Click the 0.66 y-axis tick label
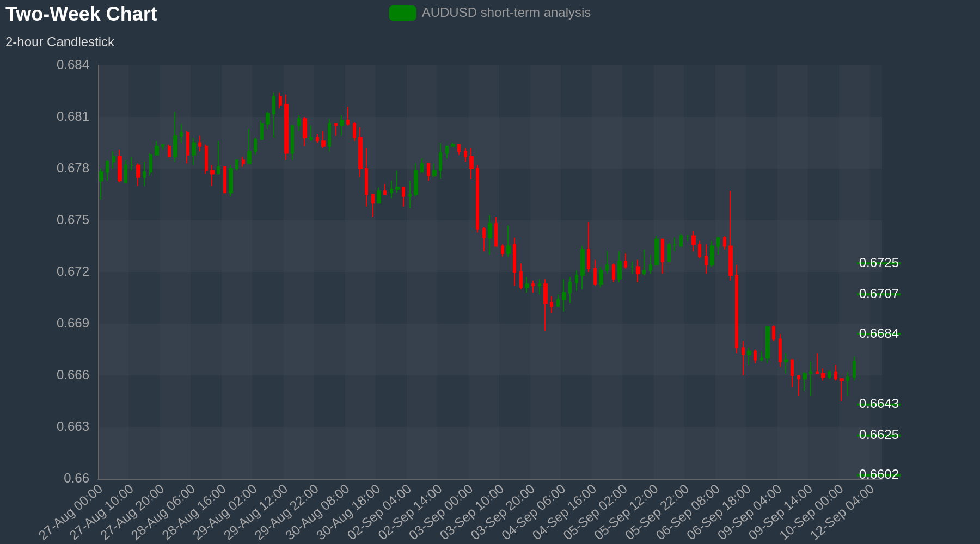The height and width of the screenshot is (544, 980). pos(77,479)
